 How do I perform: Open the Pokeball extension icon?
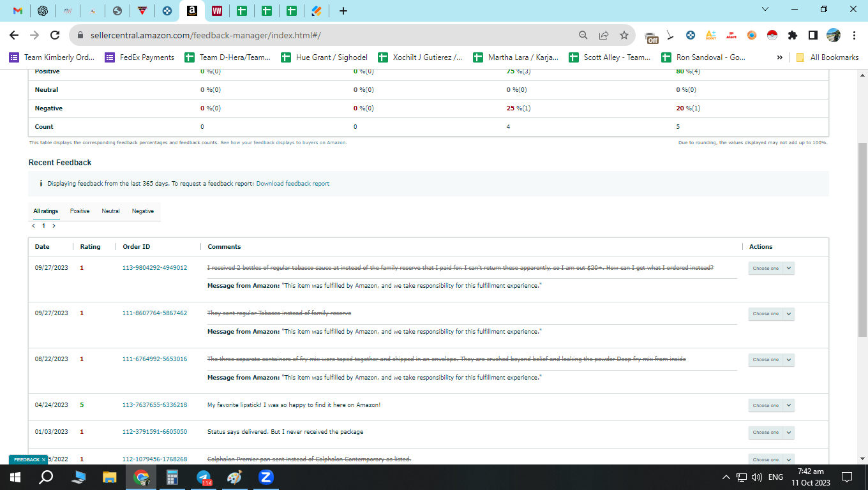772,35
